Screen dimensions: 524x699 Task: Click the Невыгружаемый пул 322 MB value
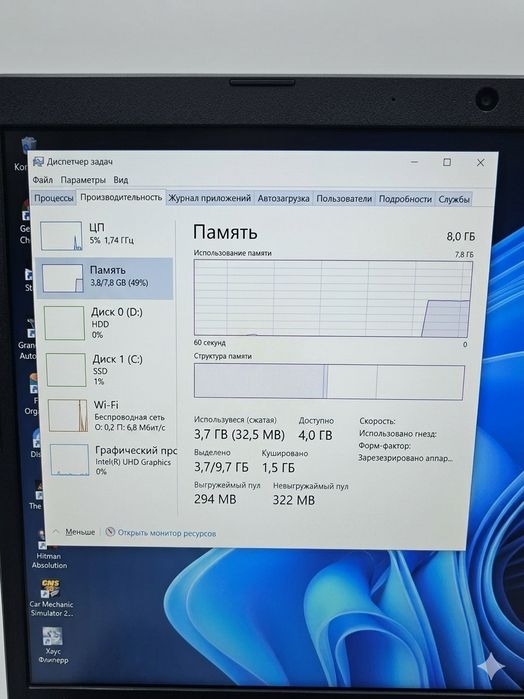[x=293, y=500]
